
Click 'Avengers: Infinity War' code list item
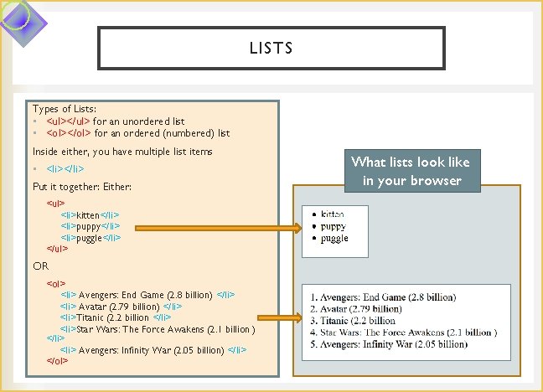click(x=153, y=350)
